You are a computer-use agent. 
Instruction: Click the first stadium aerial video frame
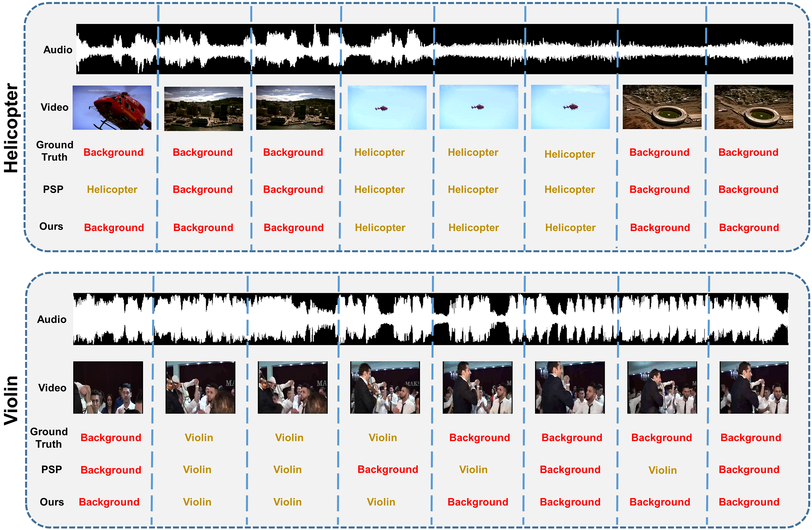click(662, 107)
